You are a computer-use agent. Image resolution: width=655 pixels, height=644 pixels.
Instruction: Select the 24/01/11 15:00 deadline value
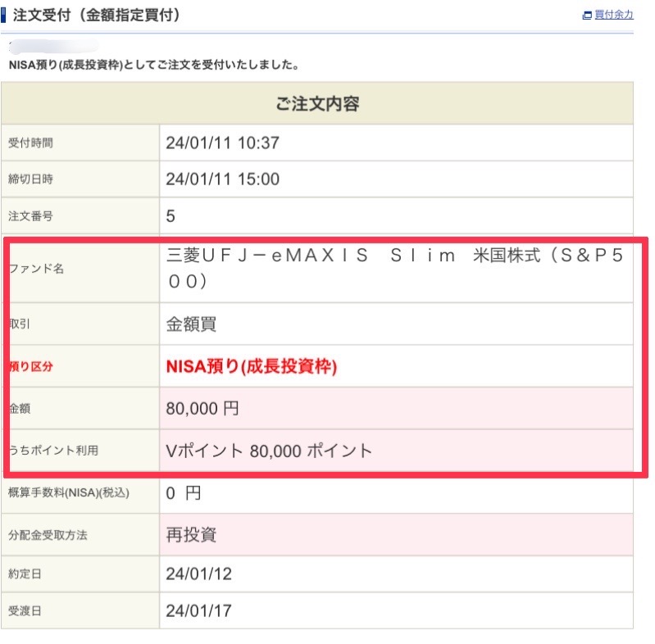coord(222,179)
